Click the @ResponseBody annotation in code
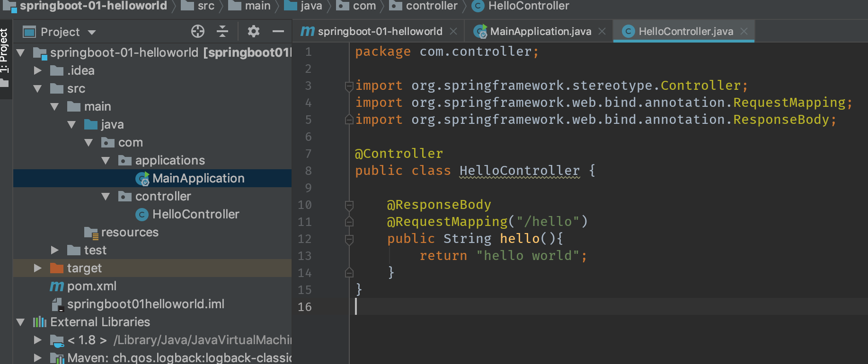Screen dimensions: 868x364 pyautogui.click(x=439, y=205)
